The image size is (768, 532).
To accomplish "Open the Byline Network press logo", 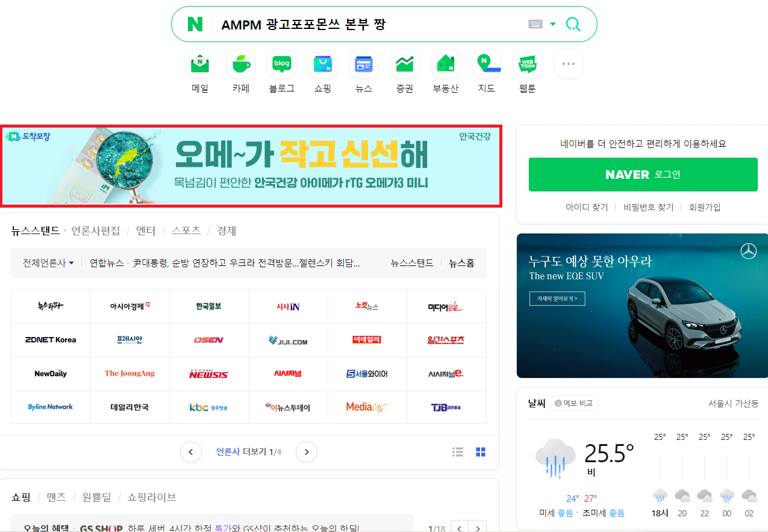I will [51, 407].
